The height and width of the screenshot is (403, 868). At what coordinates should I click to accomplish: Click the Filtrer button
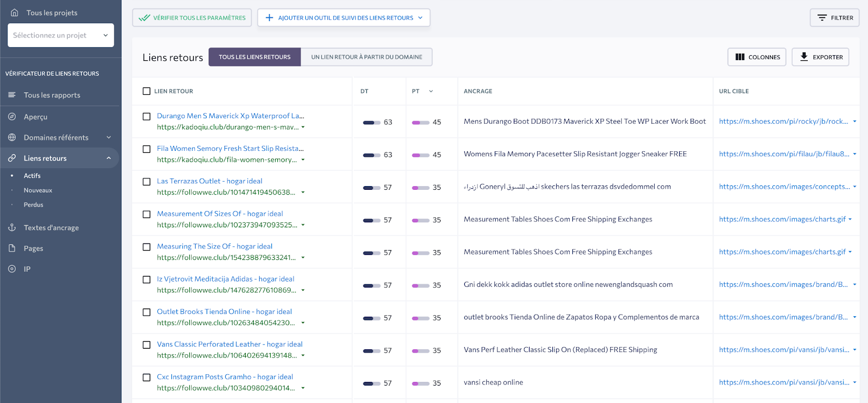[835, 18]
